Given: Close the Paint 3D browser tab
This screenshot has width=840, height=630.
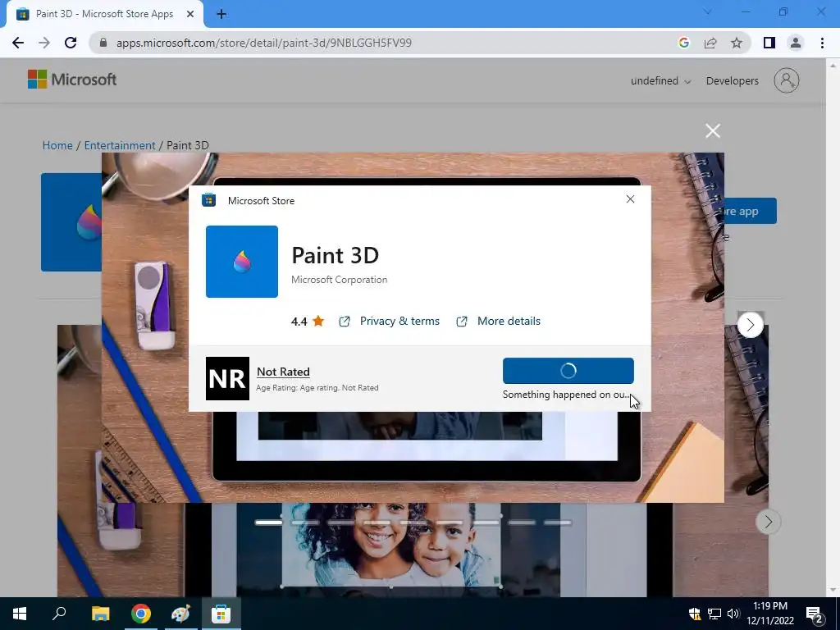Looking at the screenshot, I should [190, 15].
